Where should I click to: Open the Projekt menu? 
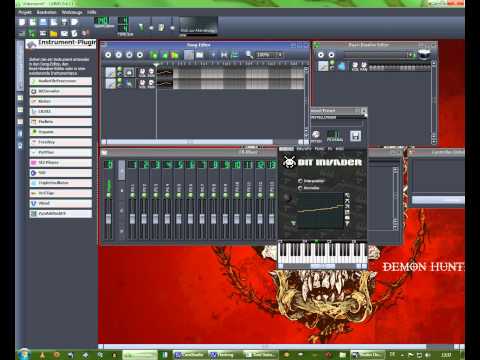[25, 12]
